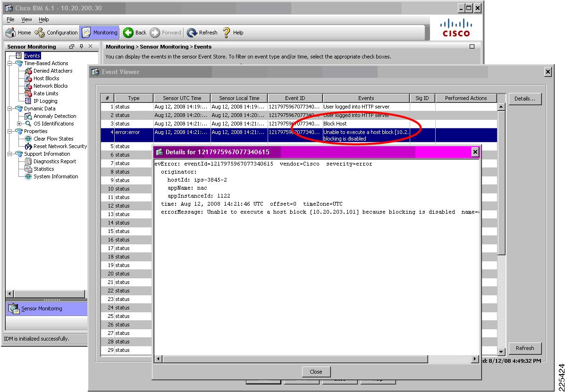565x392 pixels.
Task: Refresh using the main toolbar icon
Action: tap(202, 33)
